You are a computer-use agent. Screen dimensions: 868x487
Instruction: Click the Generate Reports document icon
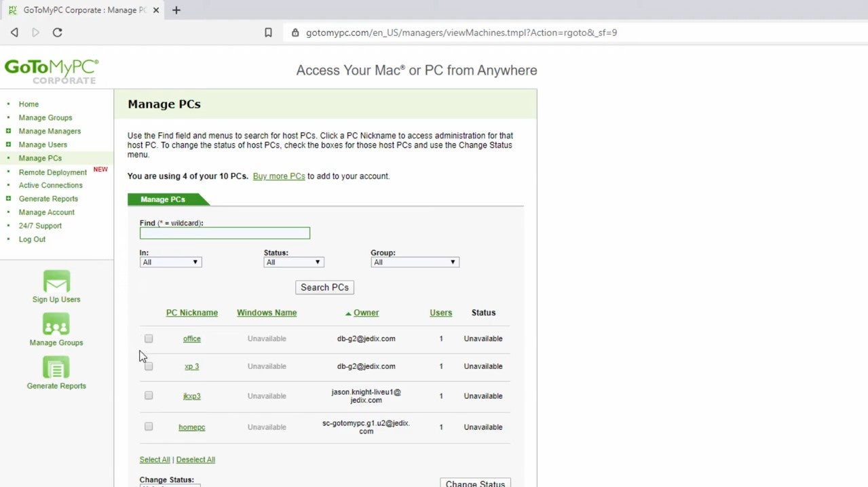(56, 368)
